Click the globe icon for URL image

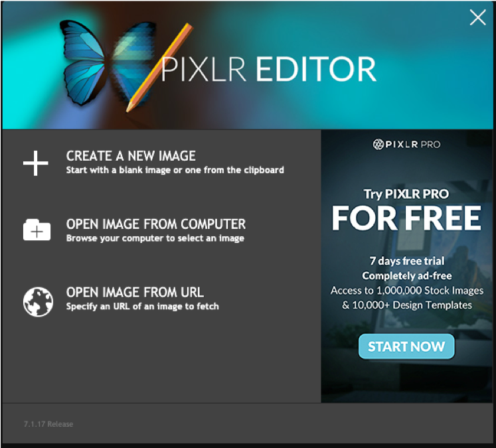pyautogui.click(x=38, y=301)
